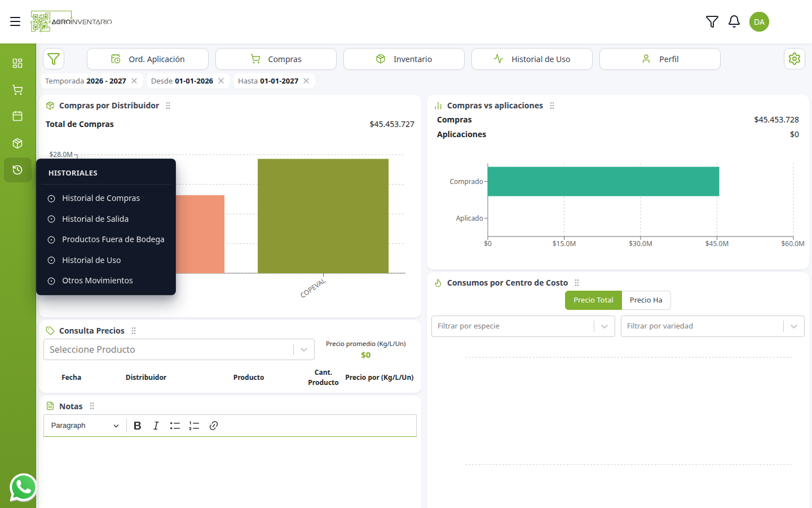Choose Otros Movimientos menu item
This screenshot has height=508, width=812.
(x=106, y=281)
